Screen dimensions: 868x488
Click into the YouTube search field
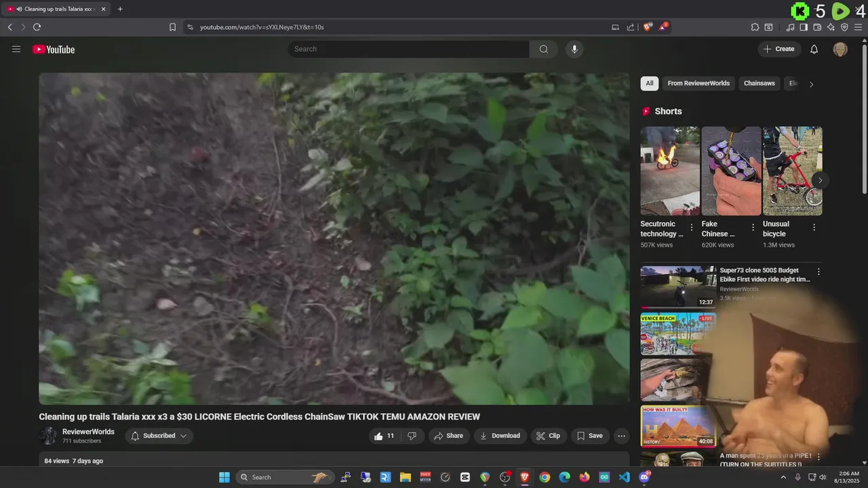[x=409, y=49]
